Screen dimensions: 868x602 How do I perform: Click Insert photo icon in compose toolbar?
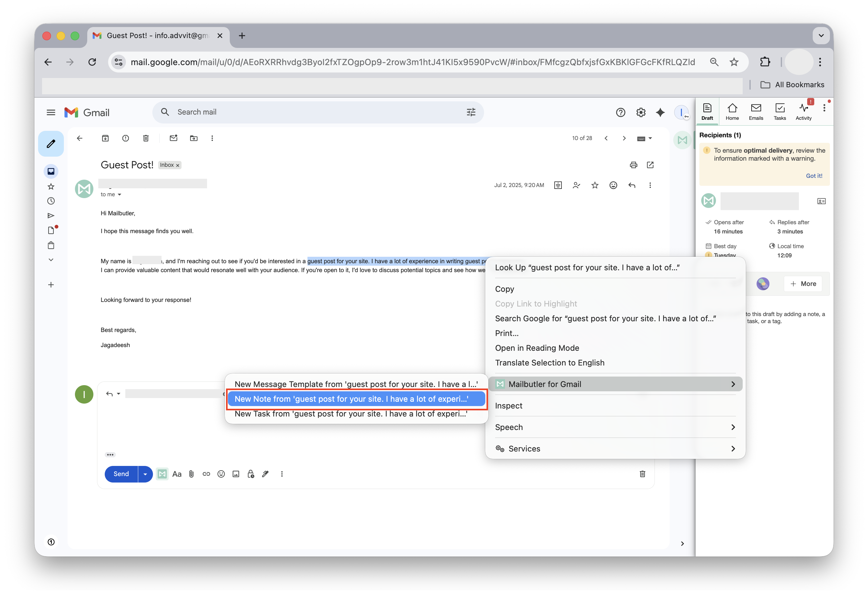236,474
